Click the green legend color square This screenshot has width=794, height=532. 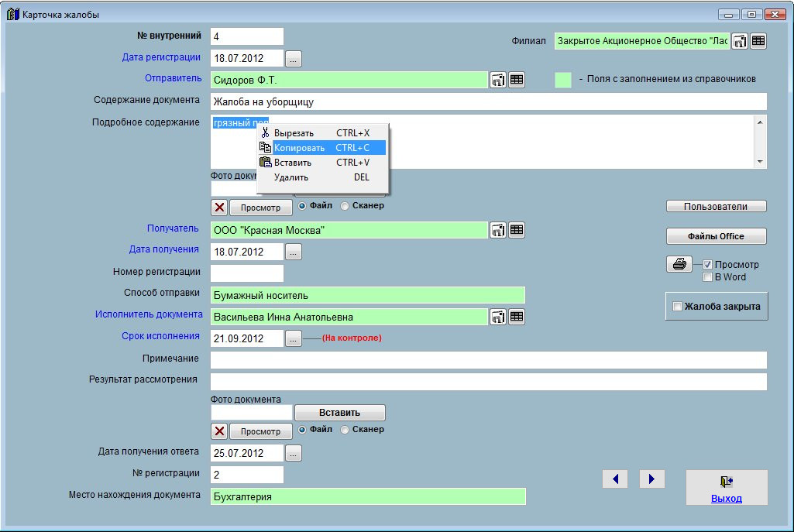(563, 79)
